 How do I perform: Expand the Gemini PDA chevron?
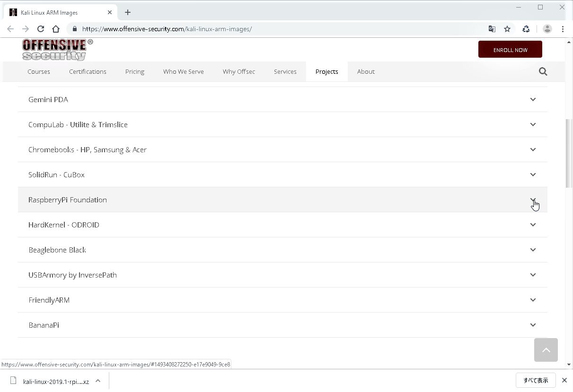tap(533, 99)
